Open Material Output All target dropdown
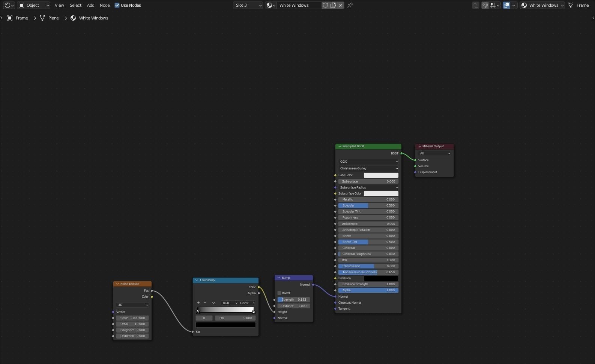Image resolution: width=595 pixels, height=364 pixels. 434,153
